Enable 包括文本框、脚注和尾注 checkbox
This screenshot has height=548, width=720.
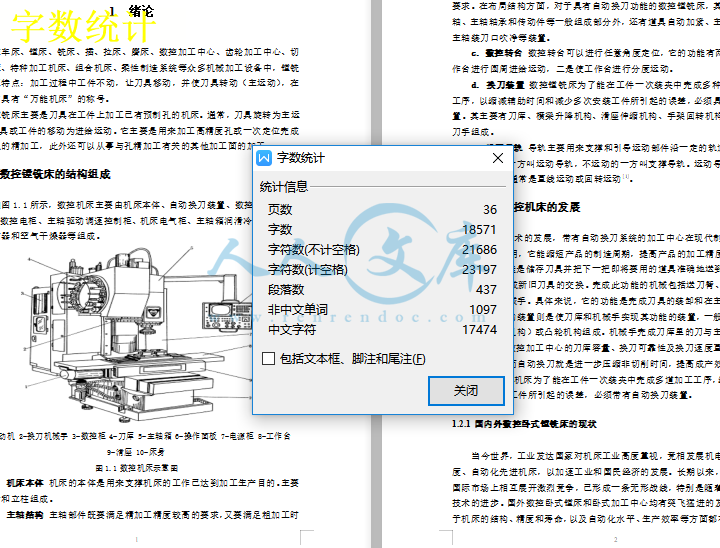coord(268,359)
